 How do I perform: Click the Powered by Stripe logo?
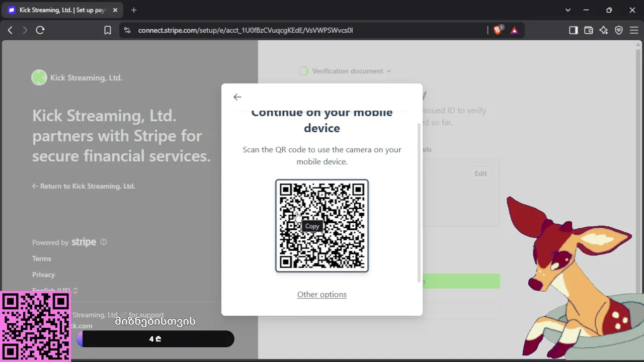(84, 242)
